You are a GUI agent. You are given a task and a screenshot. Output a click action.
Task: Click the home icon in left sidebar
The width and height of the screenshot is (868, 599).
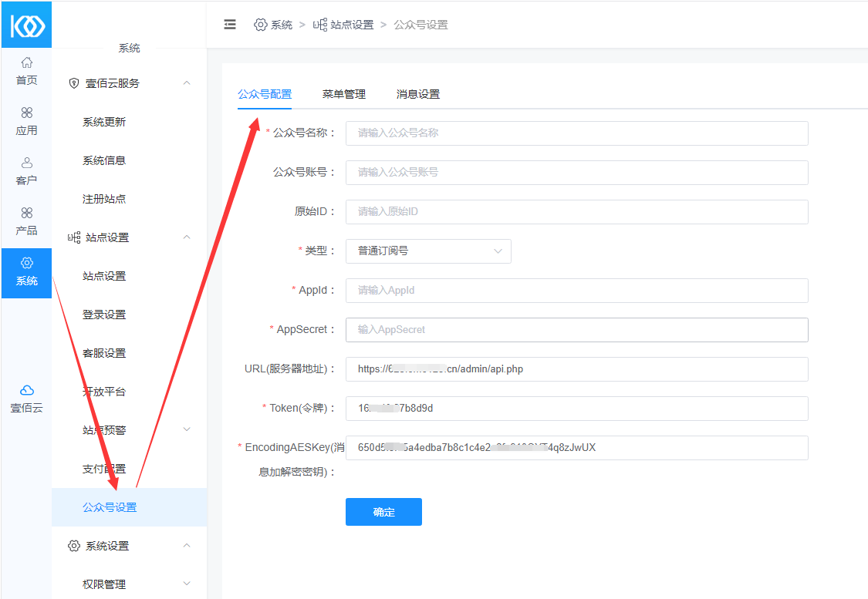[x=26, y=62]
